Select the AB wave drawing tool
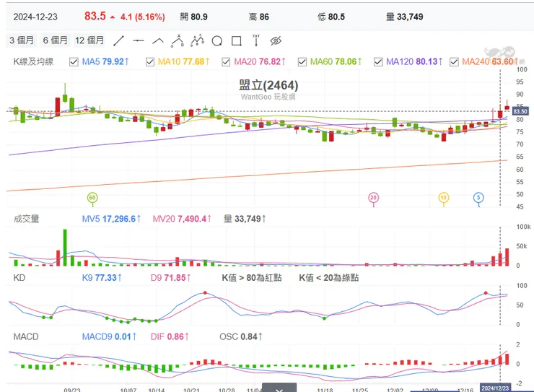534x392 pixels. [x=178, y=40]
